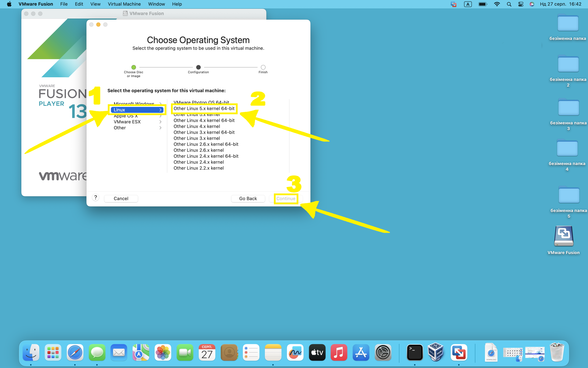Expand the Linux category chevron
Image resolution: width=588 pixels, height=368 pixels.
(160, 110)
